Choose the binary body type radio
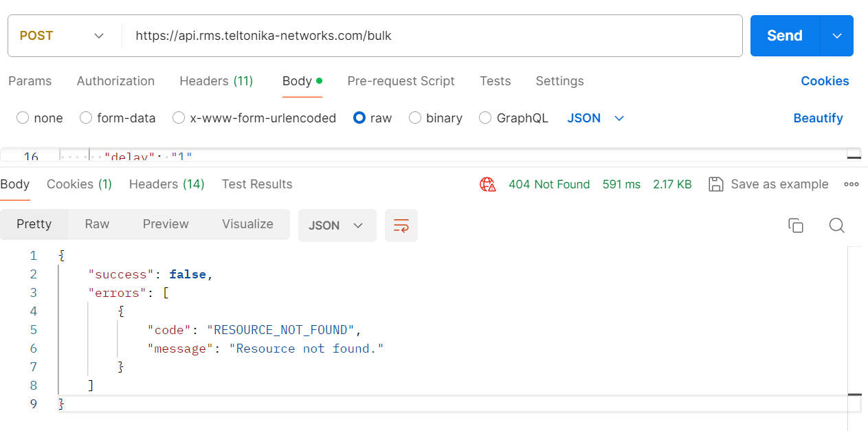The image size is (868, 431). tap(415, 118)
